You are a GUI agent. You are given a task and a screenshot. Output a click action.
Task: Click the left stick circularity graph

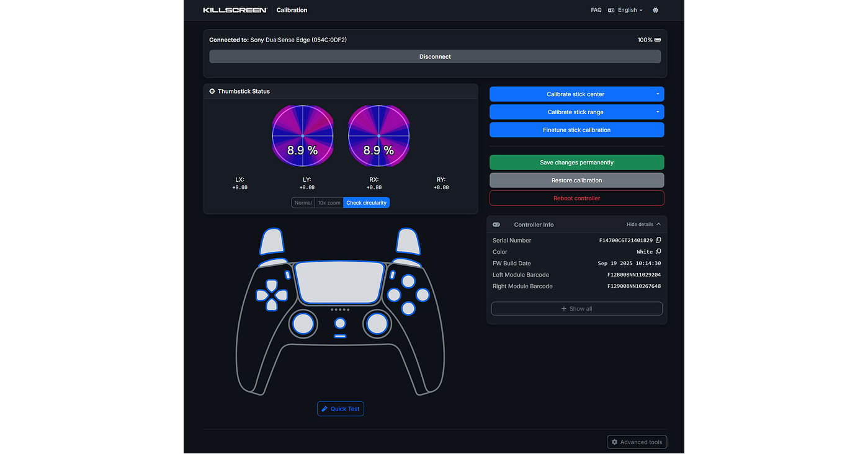click(x=303, y=135)
